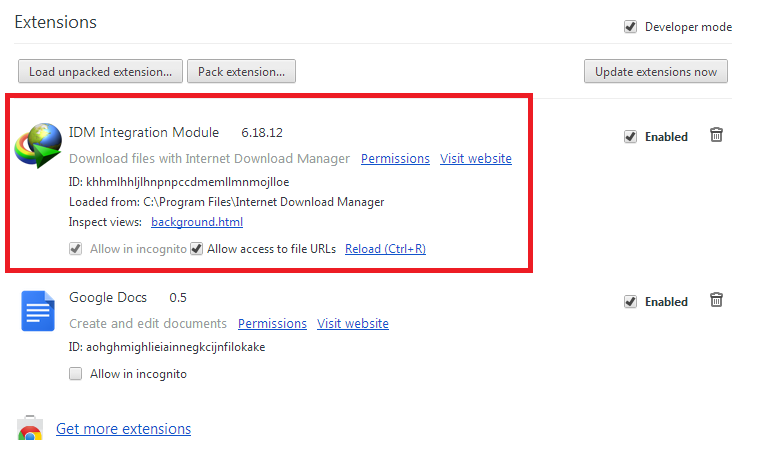Click the IDM Integration Module globe icon
This screenshot has height=475, width=776.
click(x=38, y=145)
